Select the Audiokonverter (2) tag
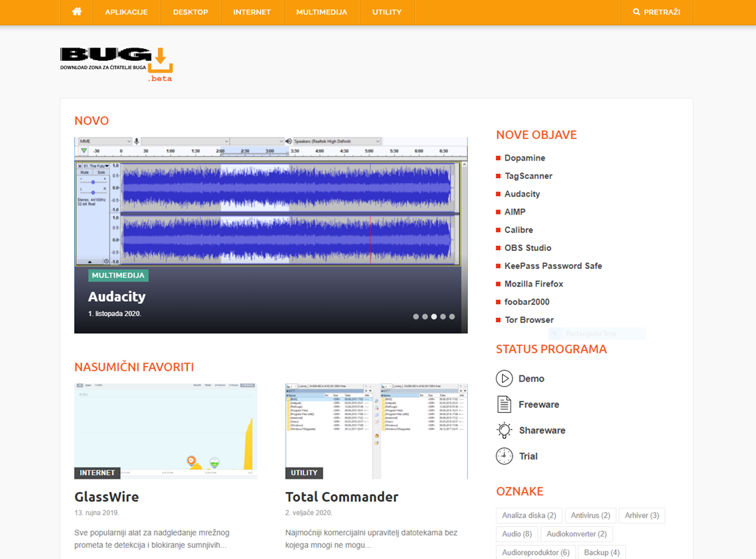 (577, 534)
